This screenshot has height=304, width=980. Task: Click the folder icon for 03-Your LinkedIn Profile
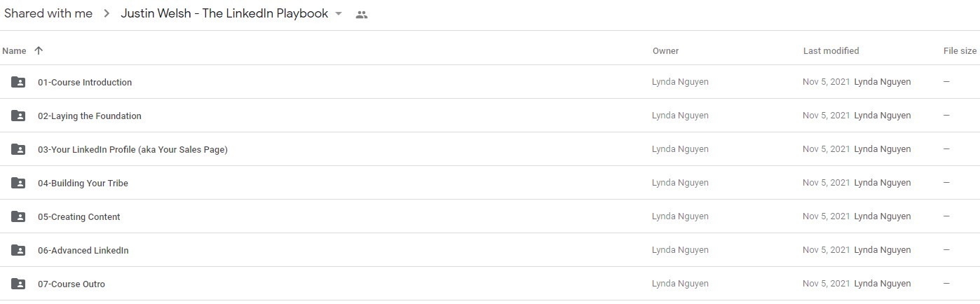pyautogui.click(x=18, y=149)
